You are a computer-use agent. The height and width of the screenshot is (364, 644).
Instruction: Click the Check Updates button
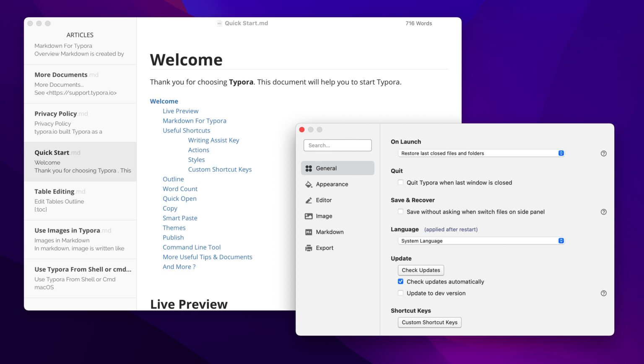pyautogui.click(x=421, y=270)
